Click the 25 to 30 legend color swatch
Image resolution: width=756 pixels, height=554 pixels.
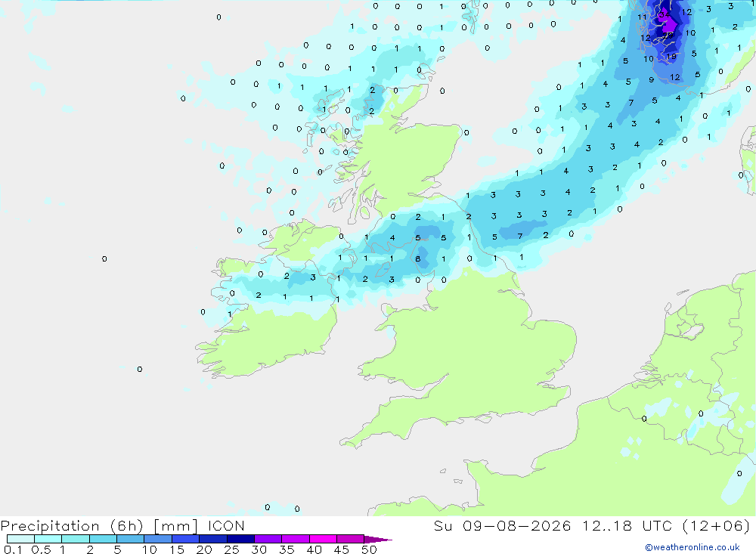pos(240,539)
